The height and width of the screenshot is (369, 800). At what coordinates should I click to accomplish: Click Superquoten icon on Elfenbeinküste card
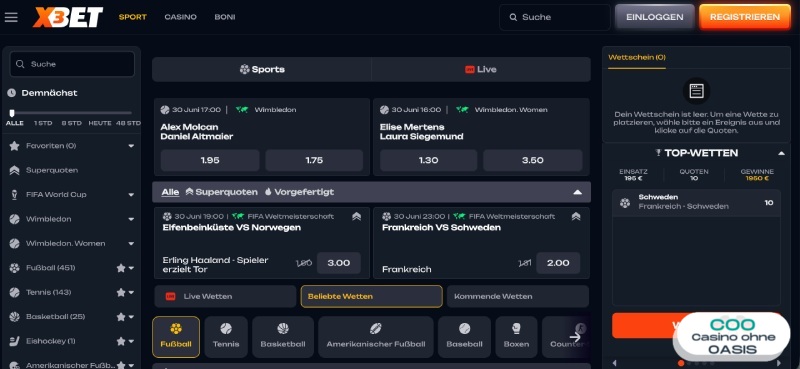point(357,216)
